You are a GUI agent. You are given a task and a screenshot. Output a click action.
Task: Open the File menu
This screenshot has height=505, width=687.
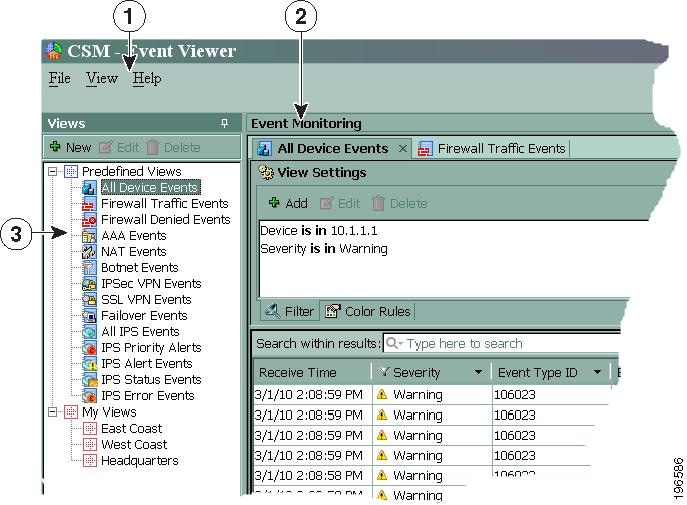59,78
